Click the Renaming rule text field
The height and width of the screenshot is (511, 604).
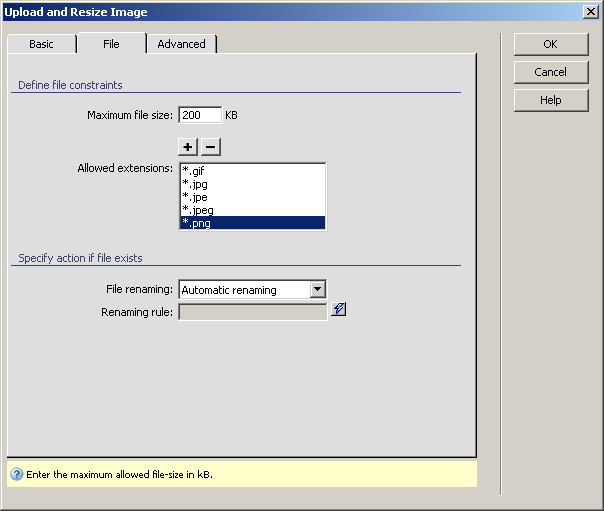[x=253, y=312]
